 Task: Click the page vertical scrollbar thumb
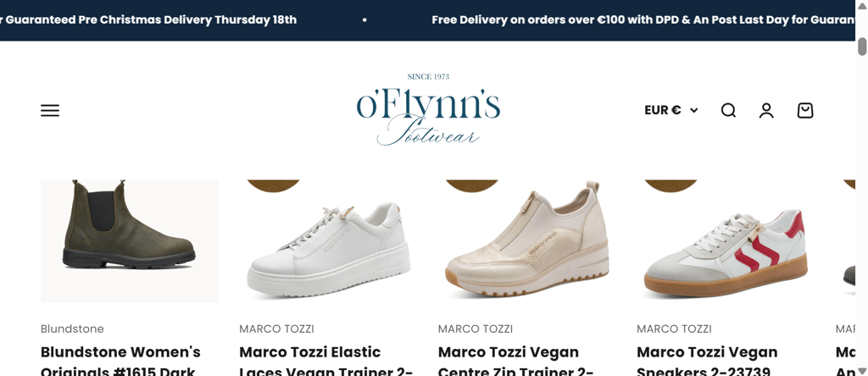(x=862, y=47)
